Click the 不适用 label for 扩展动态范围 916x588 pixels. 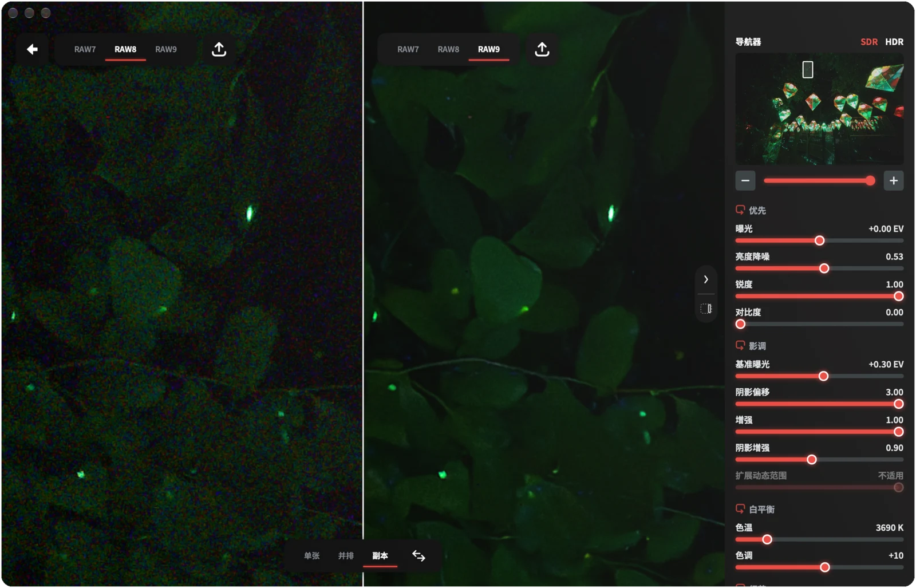(x=891, y=476)
